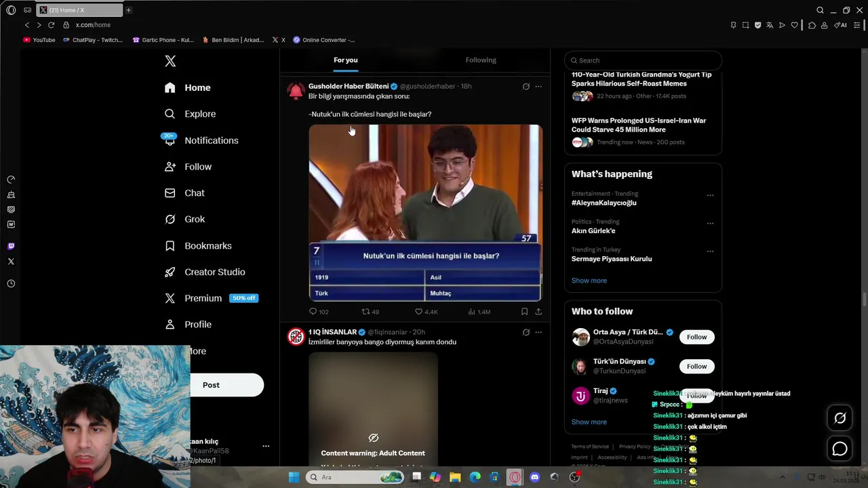Follow Orta Asya / Türk Dünyası account
This screenshot has height=488, width=868.
[x=696, y=337]
